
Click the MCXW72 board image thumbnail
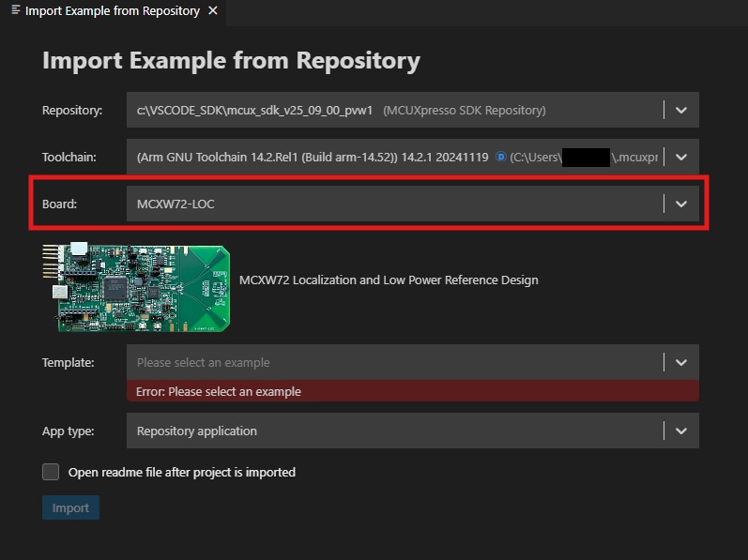coord(136,287)
